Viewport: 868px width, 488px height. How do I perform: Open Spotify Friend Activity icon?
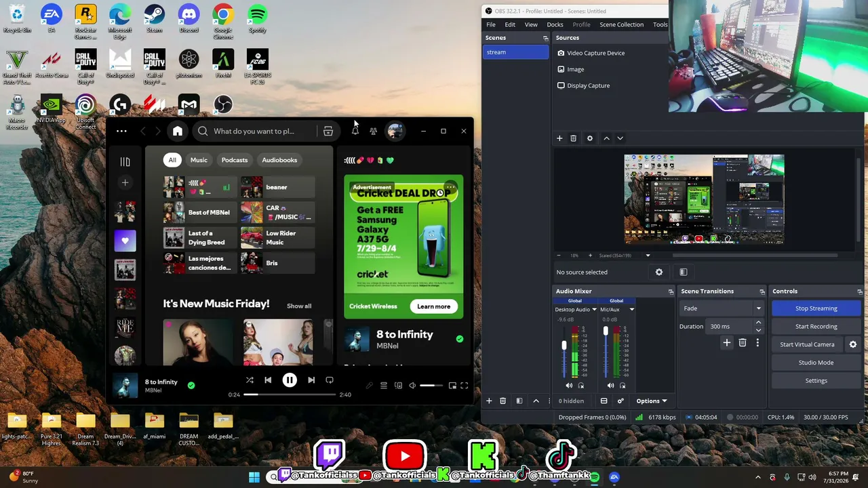pyautogui.click(x=373, y=131)
